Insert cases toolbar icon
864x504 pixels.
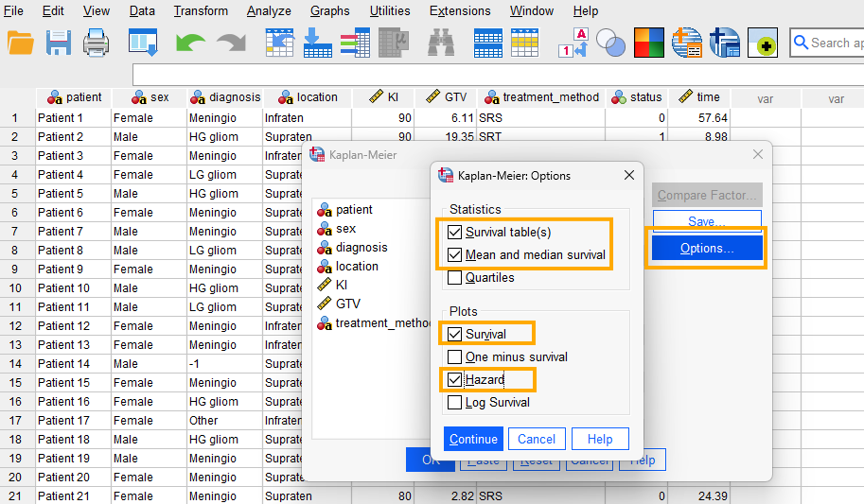point(488,43)
